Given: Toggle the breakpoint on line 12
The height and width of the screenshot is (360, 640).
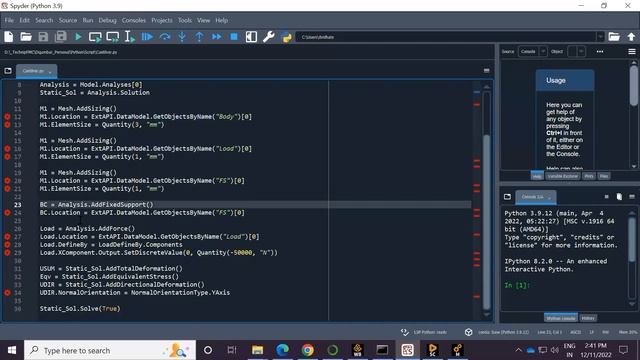Looking at the screenshot, I should (x=7, y=117).
